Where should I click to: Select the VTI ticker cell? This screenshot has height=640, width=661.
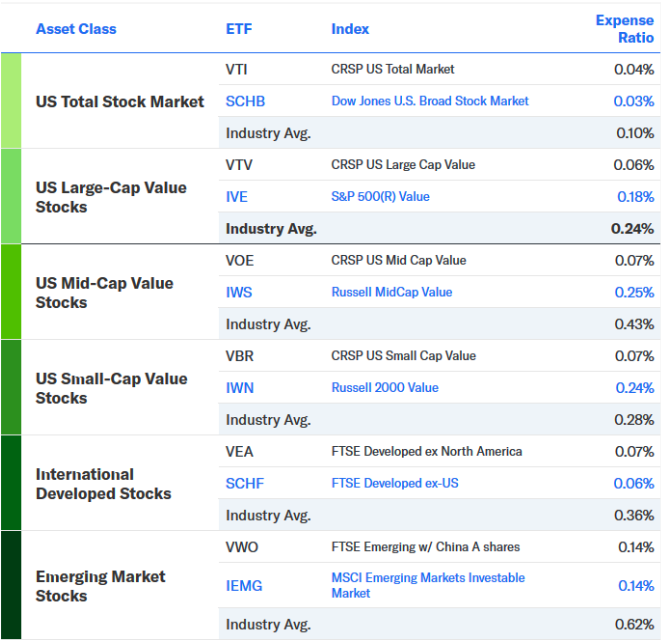pyautogui.click(x=236, y=69)
